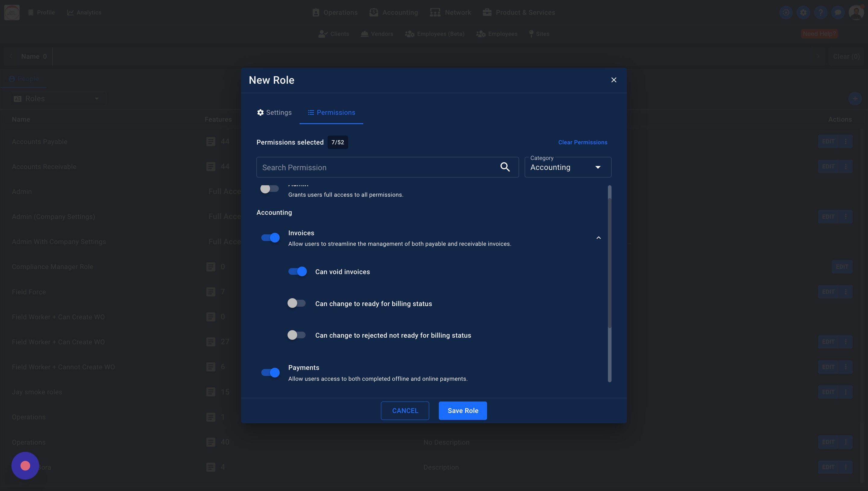The height and width of the screenshot is (491, 868).
Task: Open the chat bubble icon in the top bar
Action: 838,12
